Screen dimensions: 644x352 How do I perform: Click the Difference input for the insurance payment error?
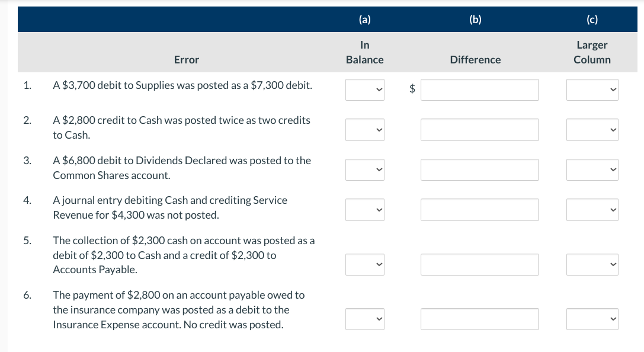point(479,319)
